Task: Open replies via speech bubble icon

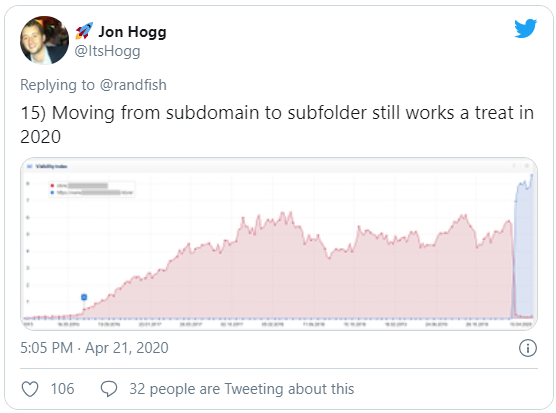Action: point(109,389)
